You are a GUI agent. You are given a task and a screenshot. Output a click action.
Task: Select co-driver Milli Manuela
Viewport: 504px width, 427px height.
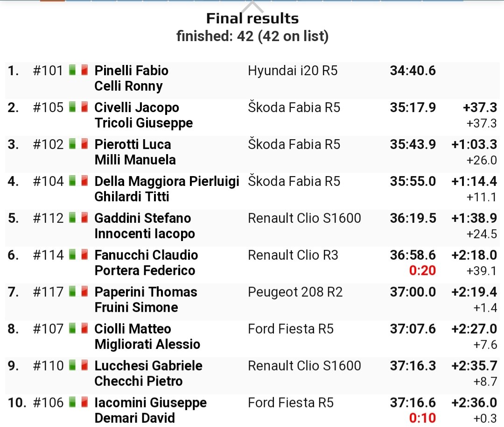tap(135, 160)
